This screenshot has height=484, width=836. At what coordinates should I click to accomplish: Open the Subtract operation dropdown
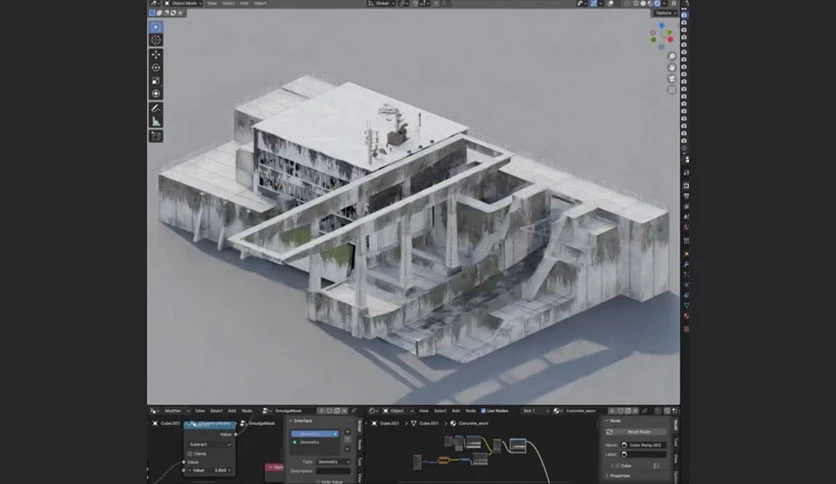pyautogui.click(x=210, y=445)
